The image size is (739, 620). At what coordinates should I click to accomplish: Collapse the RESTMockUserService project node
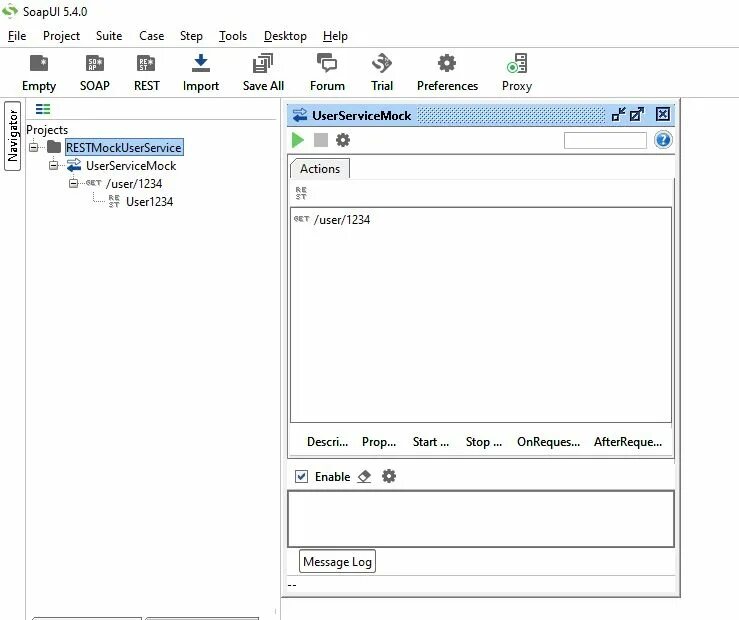pos(33,147)
